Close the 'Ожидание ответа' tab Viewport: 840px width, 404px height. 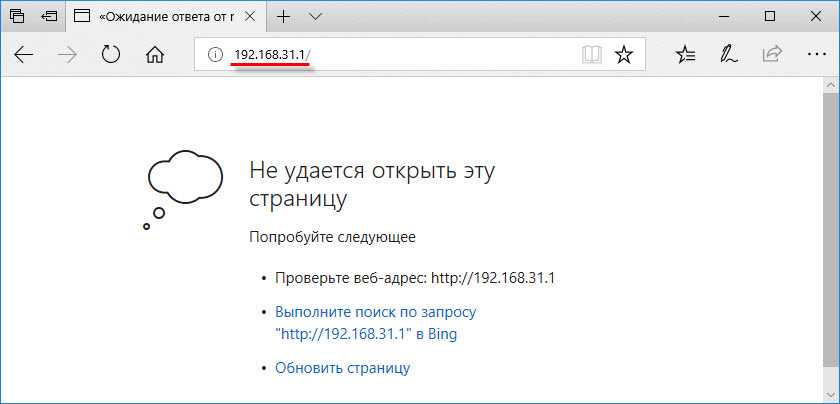251,17
